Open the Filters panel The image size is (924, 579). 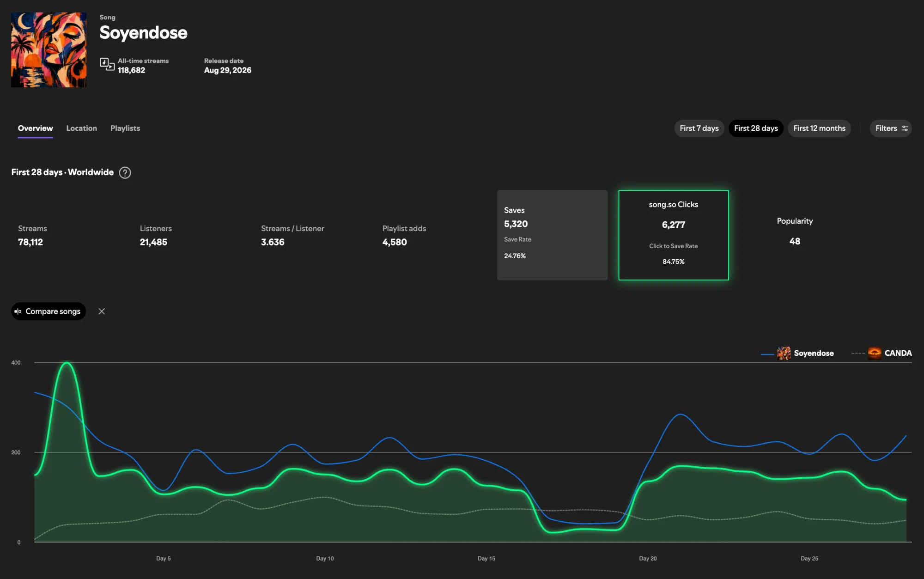(x=891, y=128)
